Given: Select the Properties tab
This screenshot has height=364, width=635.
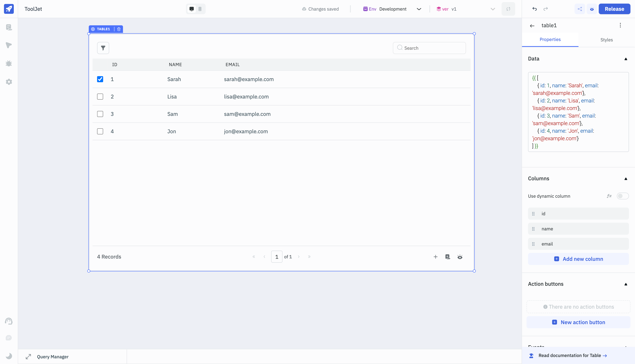Looking at the screenshot, I should pyautogui.click(x=550, y=39).
